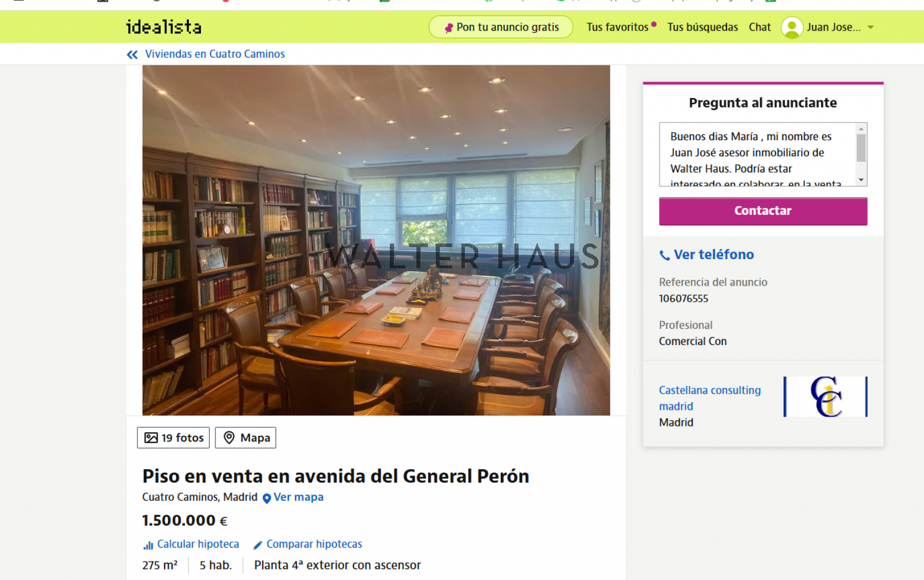Image resolution: width=924 pixels, height=580 pixels.
Task: Click the Contactar button
Action: tap(763, 211)
